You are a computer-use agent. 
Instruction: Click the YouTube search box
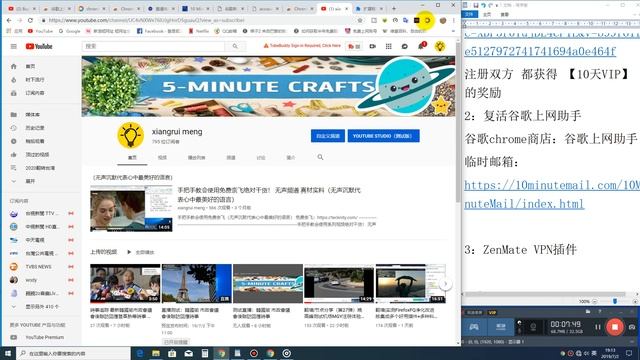(x=153, y=46)
